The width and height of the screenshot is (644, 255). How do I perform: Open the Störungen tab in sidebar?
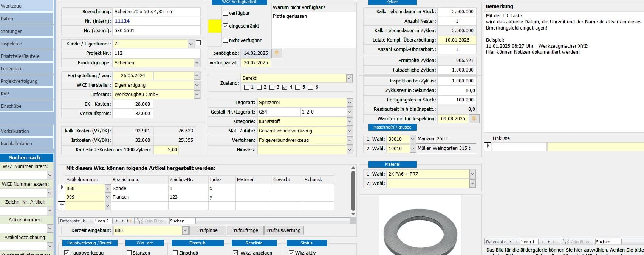(26, 31)
